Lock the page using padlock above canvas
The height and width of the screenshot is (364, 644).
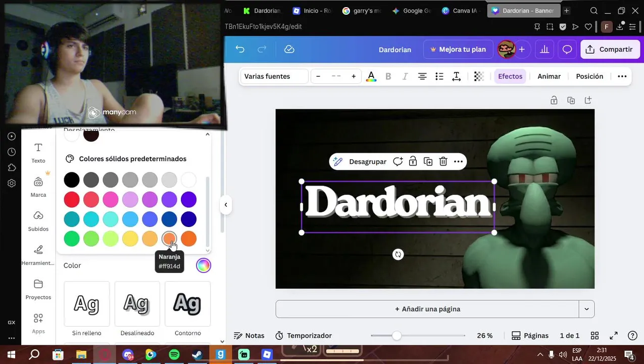(554, 100)
